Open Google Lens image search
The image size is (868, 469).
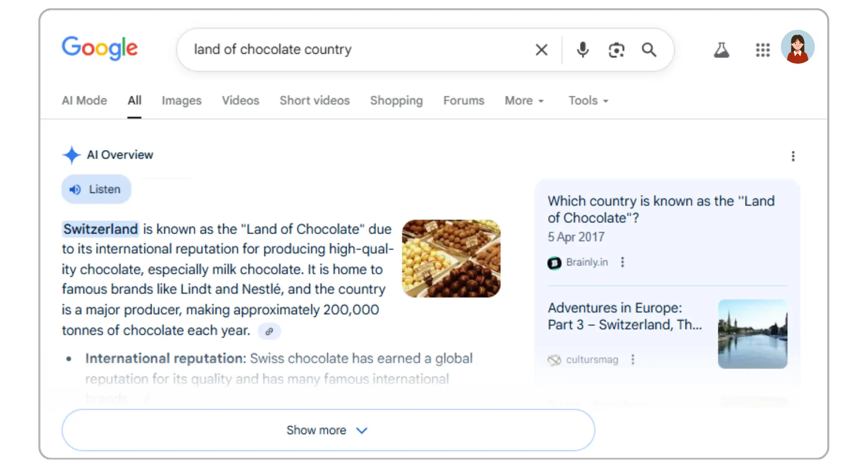pyautogui.click(x=616, y=50)
